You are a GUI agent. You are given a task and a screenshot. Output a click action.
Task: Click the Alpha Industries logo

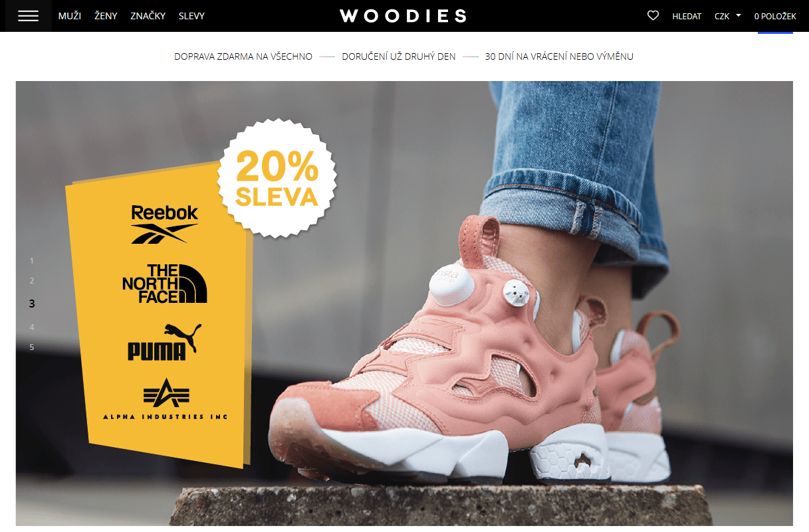click(166, 399)
